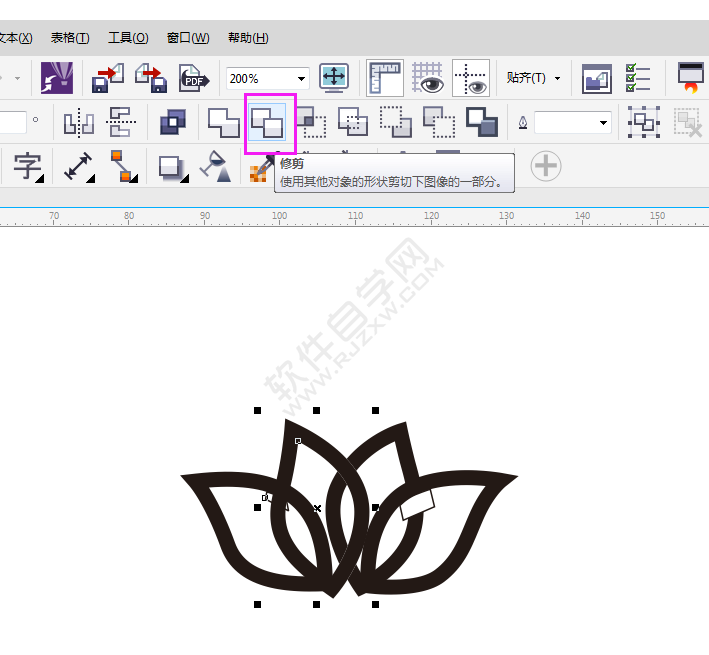Click the CorelDRAW welcome screen balloon icon

coord(57,78)
